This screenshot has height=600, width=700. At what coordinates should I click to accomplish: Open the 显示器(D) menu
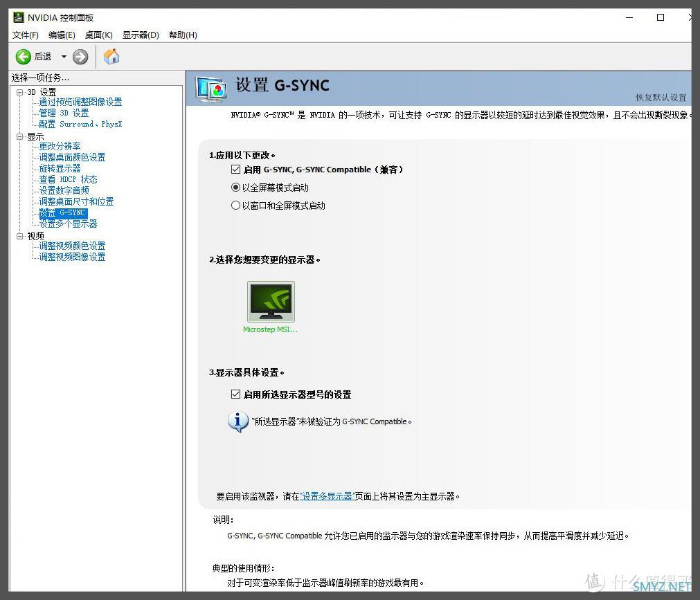point(141,35)
